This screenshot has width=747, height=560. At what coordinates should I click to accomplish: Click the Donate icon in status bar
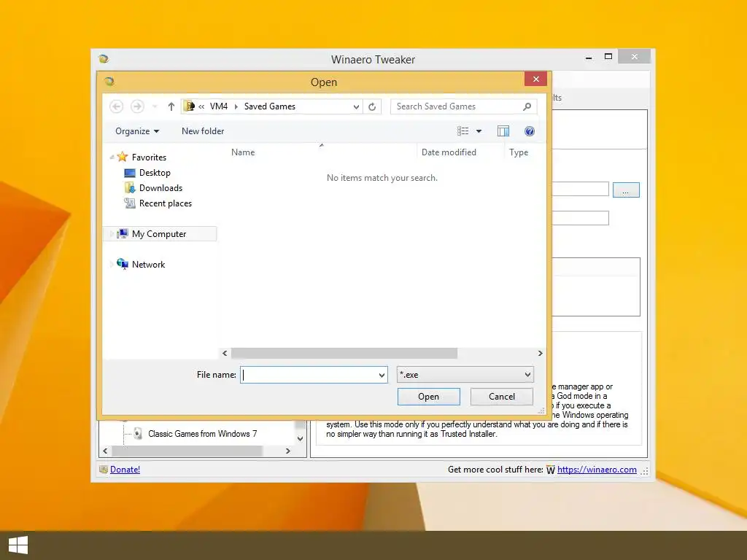point(104,470)
